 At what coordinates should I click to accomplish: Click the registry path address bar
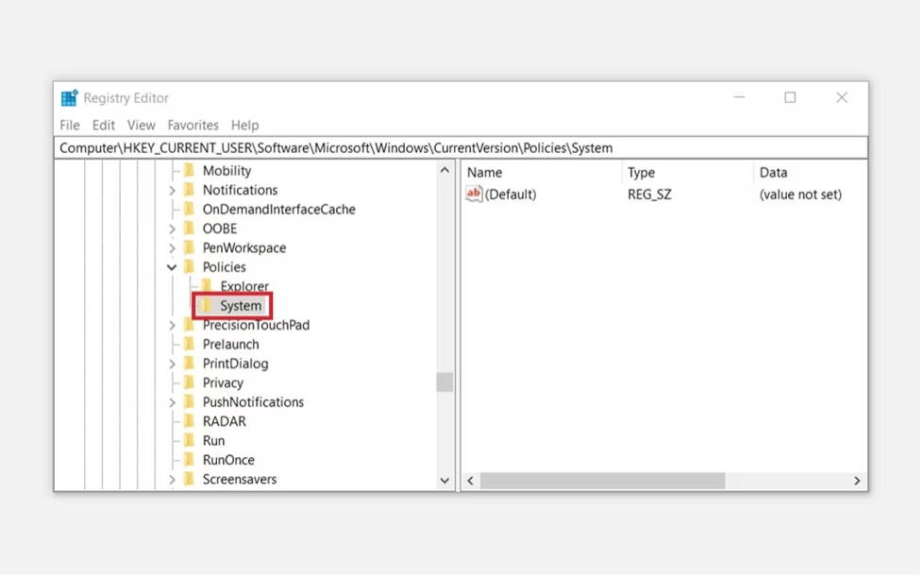[x=461, y=148]
